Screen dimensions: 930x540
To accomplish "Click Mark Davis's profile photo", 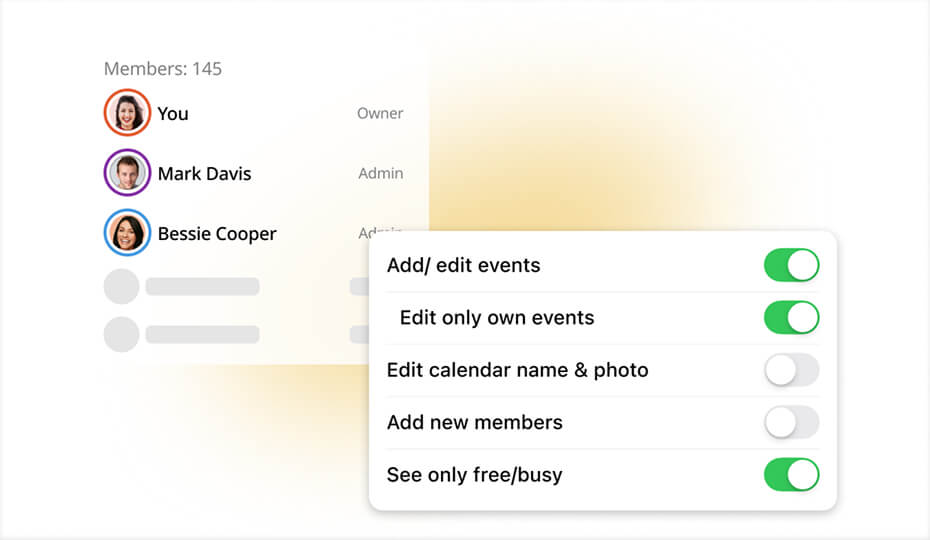I will click(x=127, y=173).
